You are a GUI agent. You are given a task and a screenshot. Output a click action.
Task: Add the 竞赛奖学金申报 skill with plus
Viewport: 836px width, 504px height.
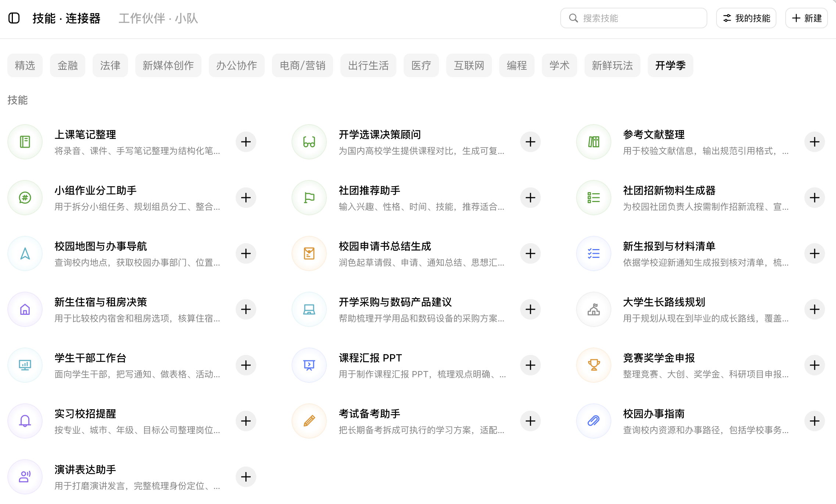pyautogui.click(x=815, y=365)
